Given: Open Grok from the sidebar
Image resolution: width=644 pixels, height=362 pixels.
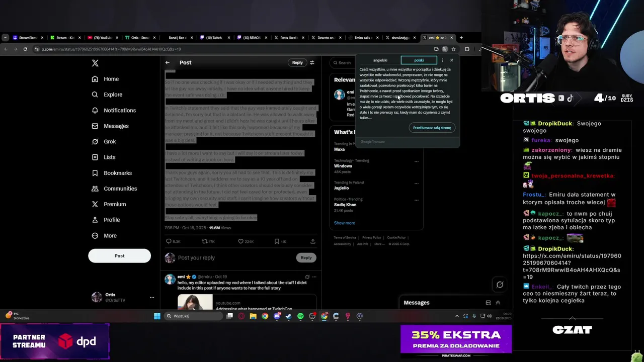Looking at the screenshot, I should pos(104,141).
